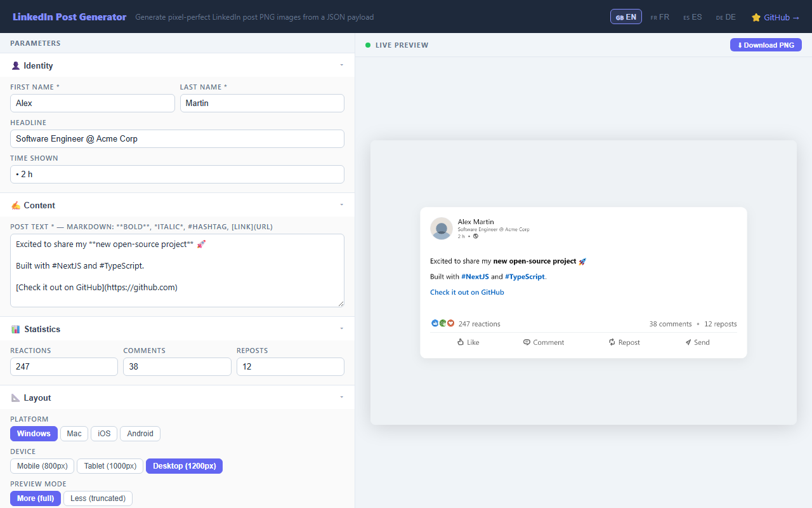
Task: Set preview mode to More (full)
Action: click(36, 498)
